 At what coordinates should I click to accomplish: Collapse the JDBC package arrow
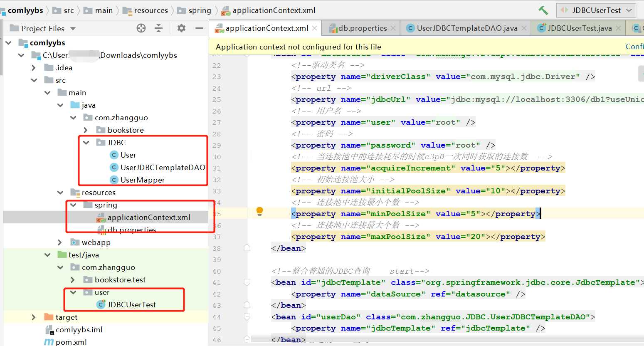coord(86,143)
